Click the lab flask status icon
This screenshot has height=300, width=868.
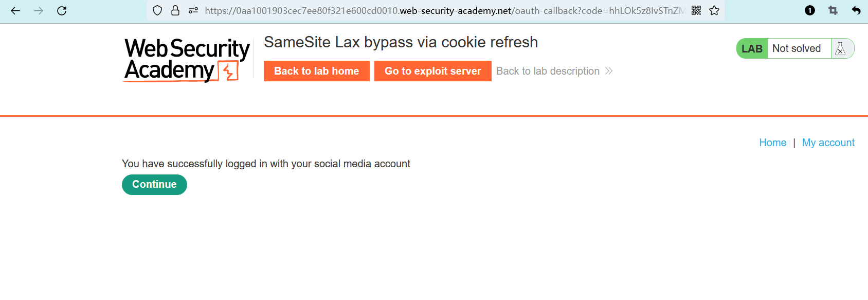tap(841, 48)
